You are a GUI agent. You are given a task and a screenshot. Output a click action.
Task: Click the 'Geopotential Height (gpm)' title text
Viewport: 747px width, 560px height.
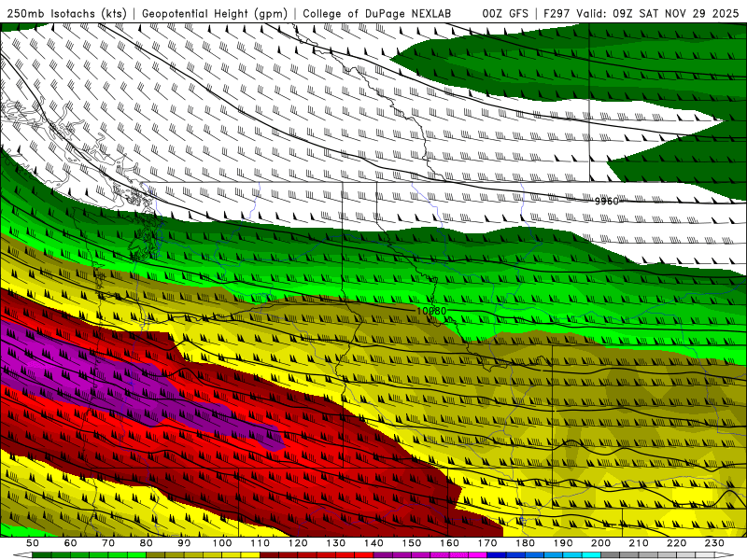point(215,13)
